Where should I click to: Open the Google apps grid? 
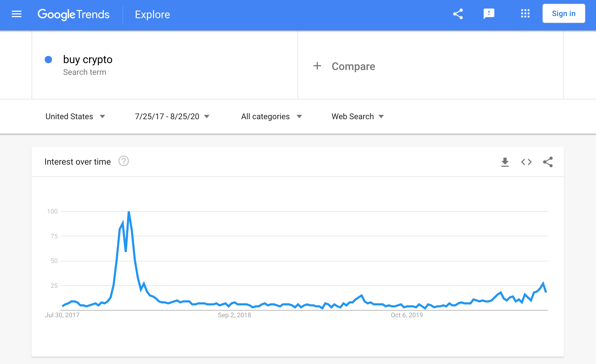[x=525, y=14]
